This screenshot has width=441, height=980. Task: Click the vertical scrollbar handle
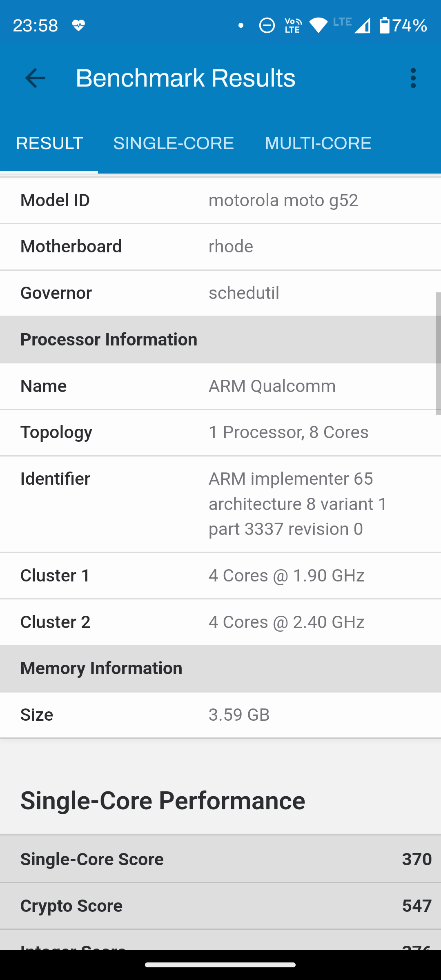pos(438,354)
